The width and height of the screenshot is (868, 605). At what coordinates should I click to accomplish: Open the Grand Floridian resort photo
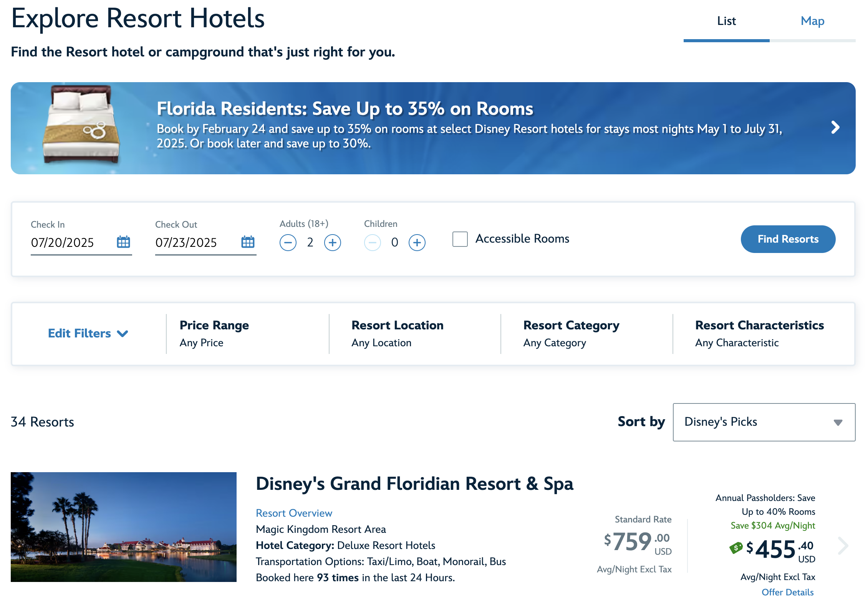pyautogui.click(x=124, y=527)
